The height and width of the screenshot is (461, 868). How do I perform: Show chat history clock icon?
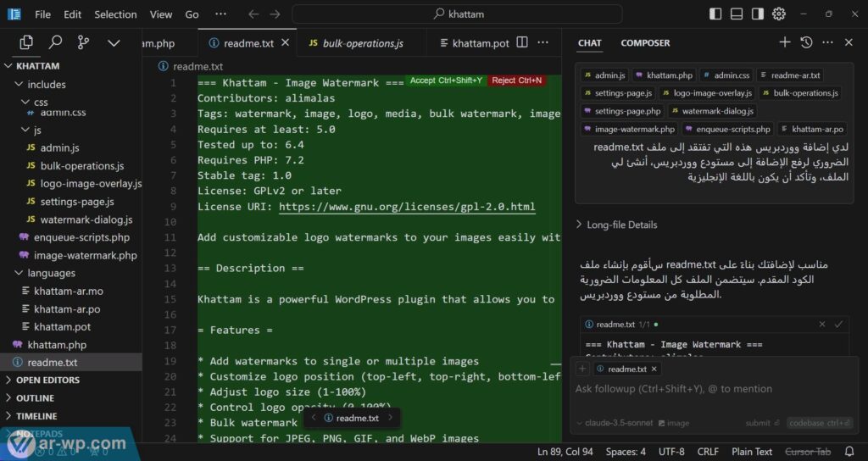click(806, 42)
